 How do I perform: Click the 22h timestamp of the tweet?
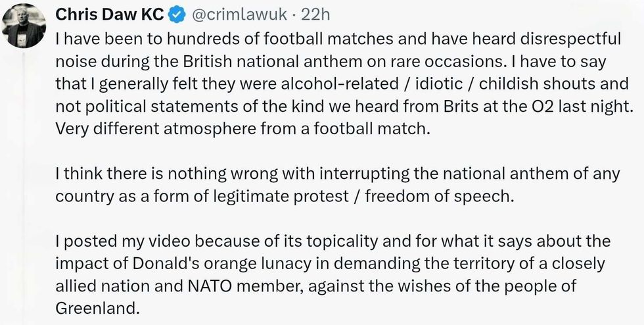[x=317, y=14]
